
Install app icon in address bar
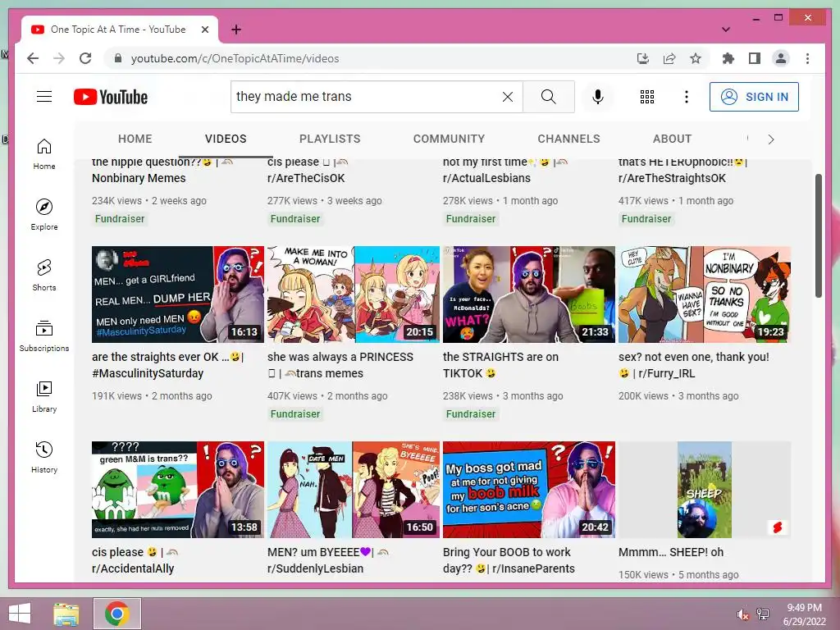point(643,58)
